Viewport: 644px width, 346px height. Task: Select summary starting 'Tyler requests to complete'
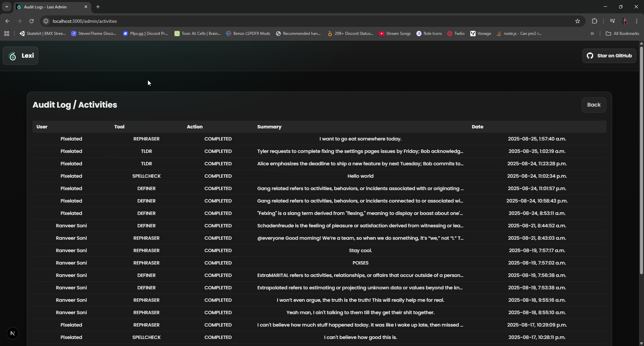[x=360, y=151]
